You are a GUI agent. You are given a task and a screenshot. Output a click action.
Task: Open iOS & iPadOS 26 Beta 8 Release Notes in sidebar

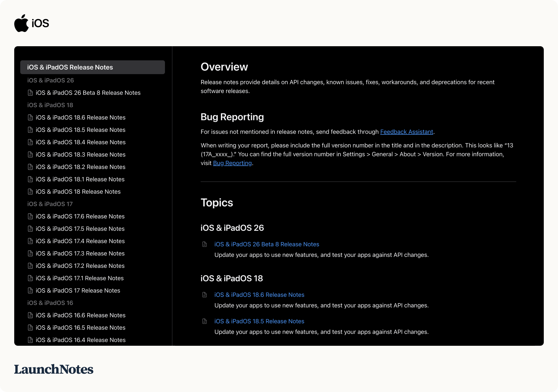88,93
